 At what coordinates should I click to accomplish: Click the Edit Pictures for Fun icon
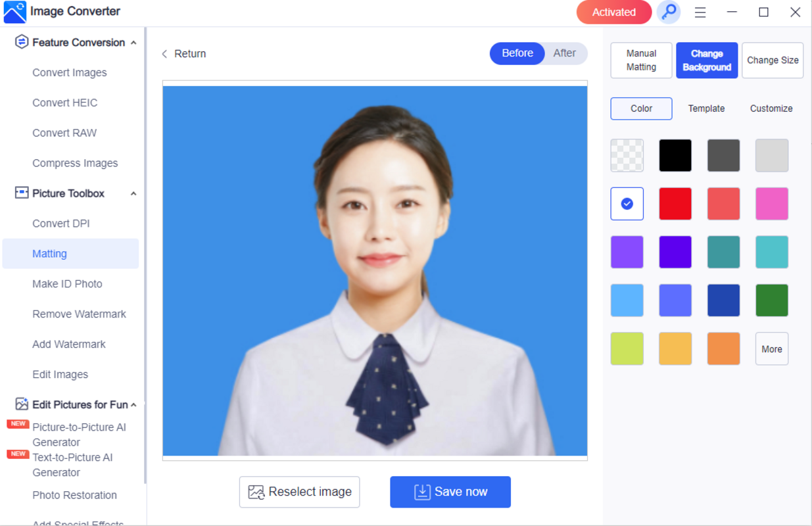(x=22, y=404)
